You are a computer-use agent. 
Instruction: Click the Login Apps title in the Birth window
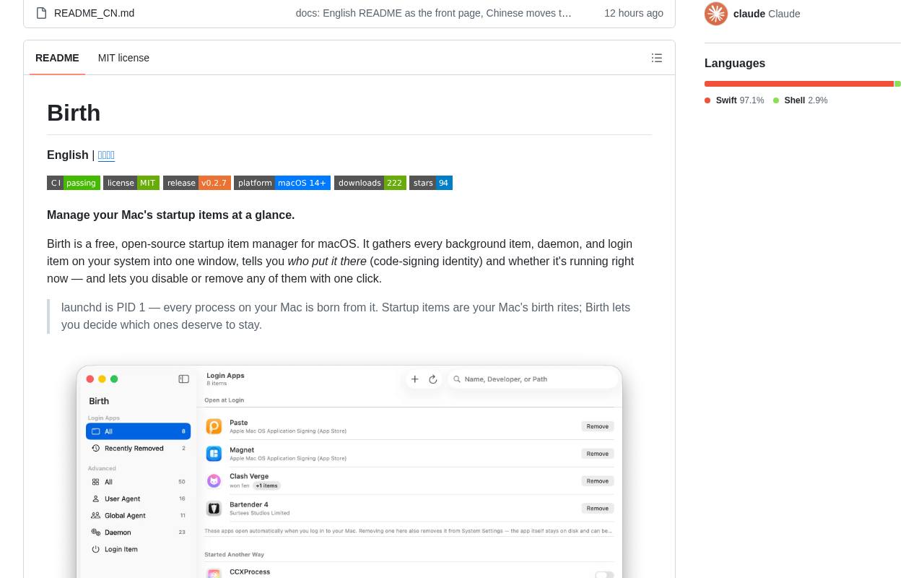click(225, 376)
